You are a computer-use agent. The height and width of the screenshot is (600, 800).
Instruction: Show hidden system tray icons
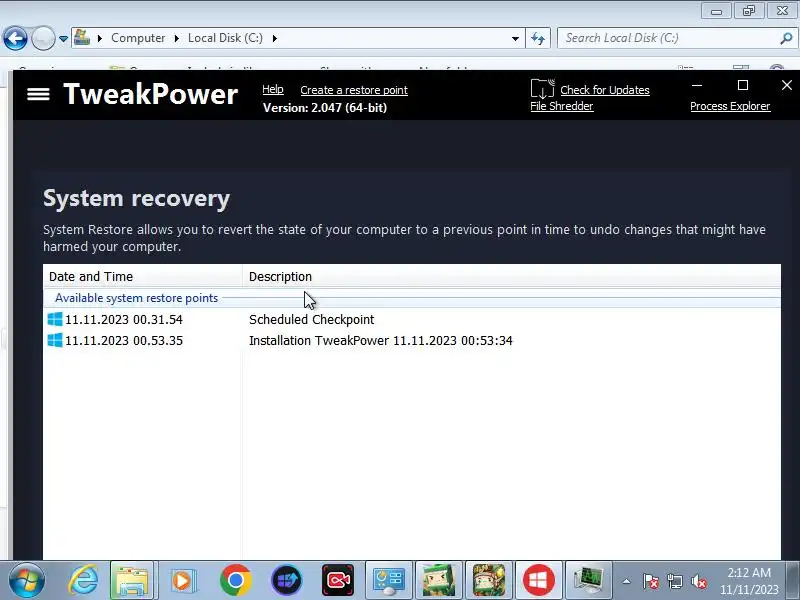(x=627, y=581)
